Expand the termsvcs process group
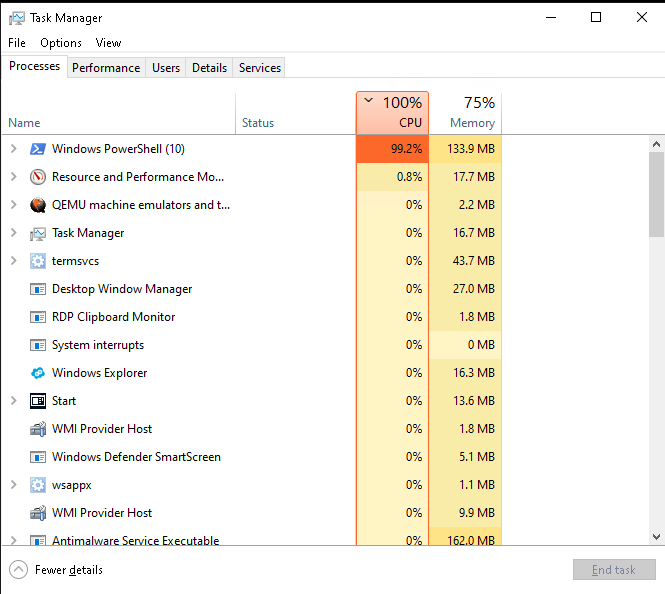 coord(13,261)
